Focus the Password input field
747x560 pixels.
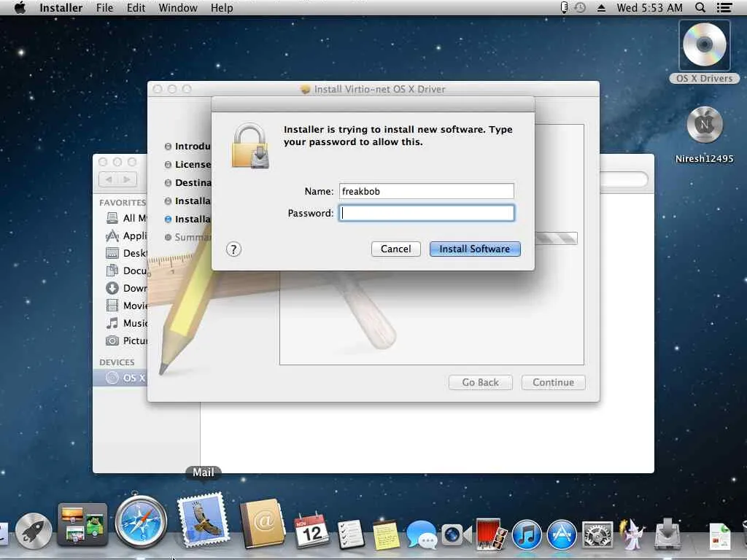coord(426,213)
